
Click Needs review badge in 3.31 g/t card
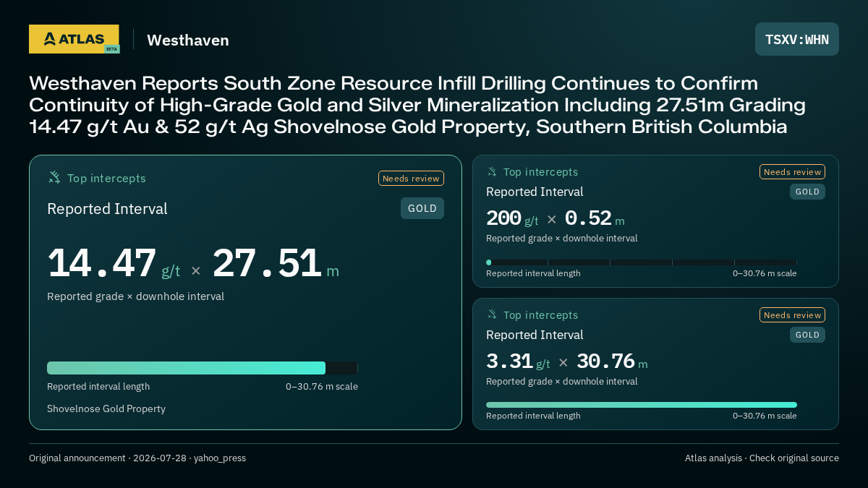[x=792, y=314]
